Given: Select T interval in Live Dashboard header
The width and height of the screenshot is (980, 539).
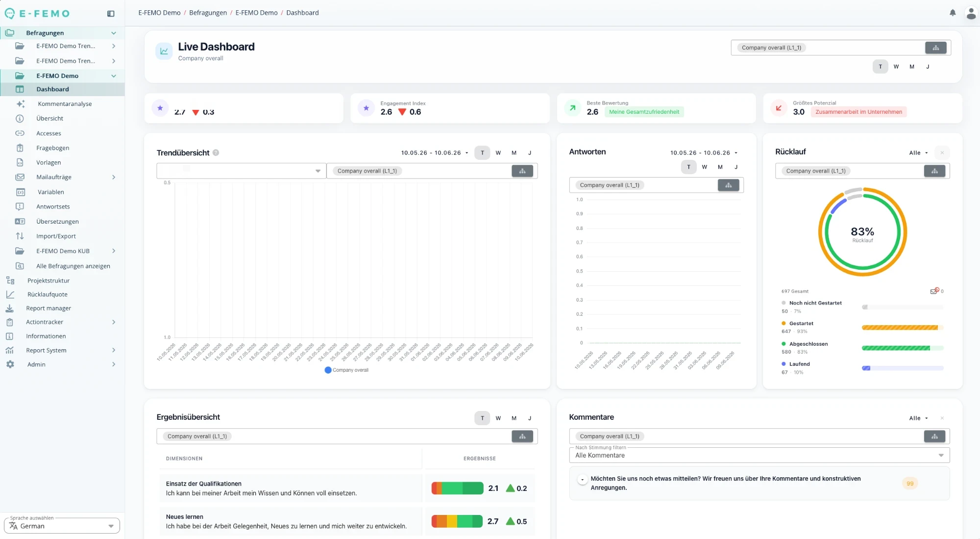Looking at the screenshot, I should (x=880, y=67).
